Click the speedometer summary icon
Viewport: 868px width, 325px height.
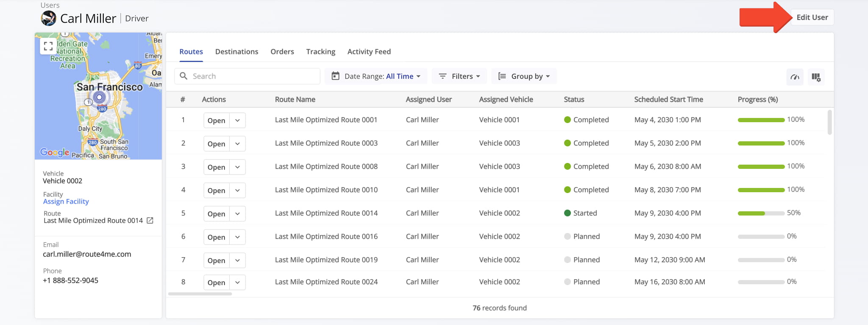[795, 77]
